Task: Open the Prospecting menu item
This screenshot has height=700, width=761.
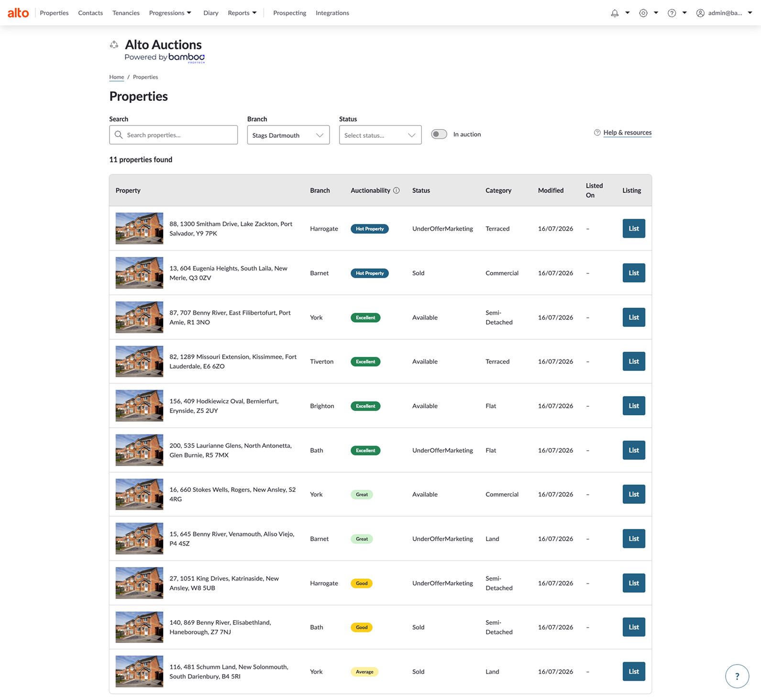Action: click(289, 13)
